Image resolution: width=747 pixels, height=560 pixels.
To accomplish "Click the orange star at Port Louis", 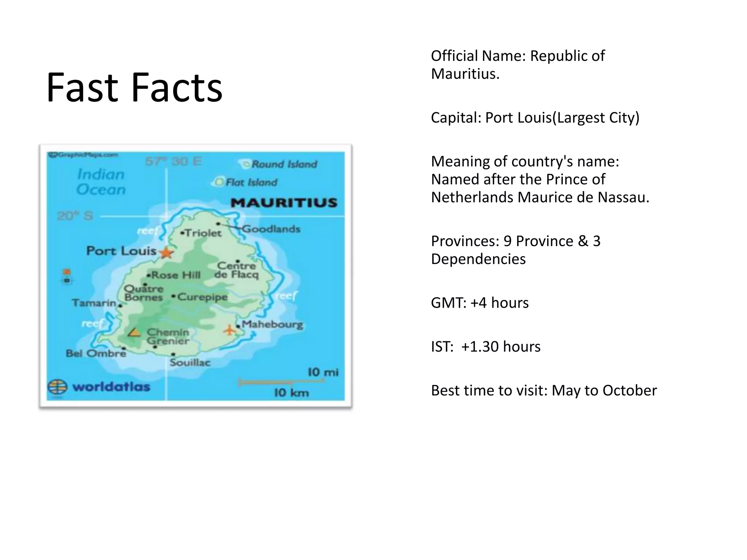I will point(166,252).
